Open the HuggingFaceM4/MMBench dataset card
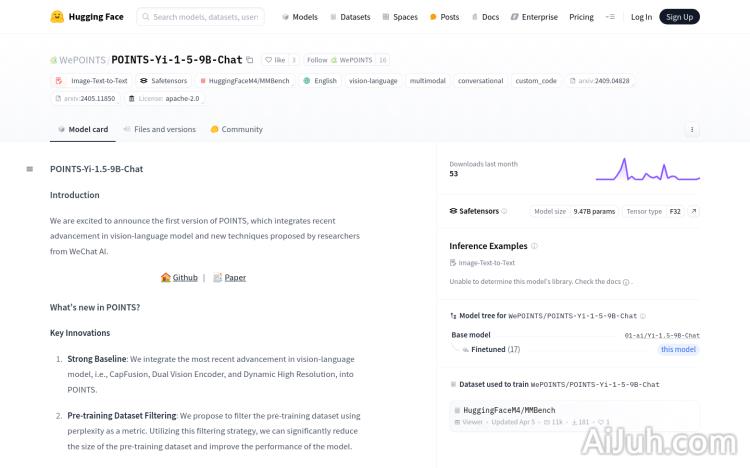 pyautogui.click(x=574, y=415)
